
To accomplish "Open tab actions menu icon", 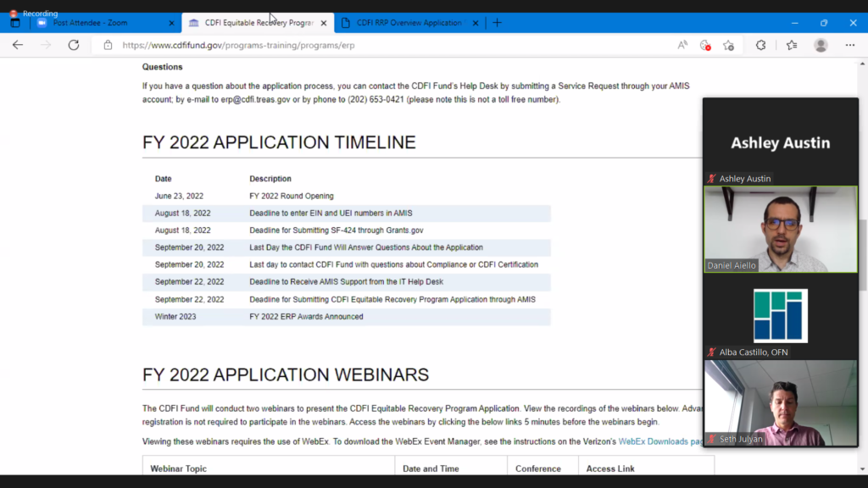I will pyautogui.click(x=15, y=23).
